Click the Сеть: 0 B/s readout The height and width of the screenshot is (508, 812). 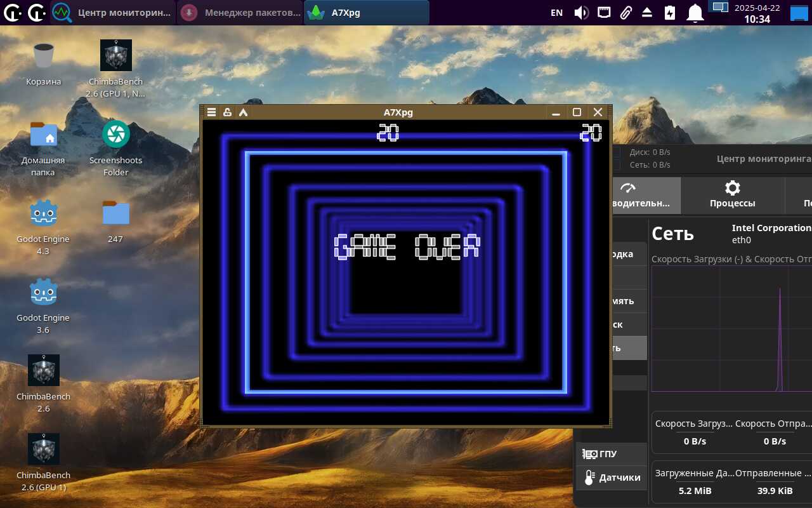(x=650, y=165)
